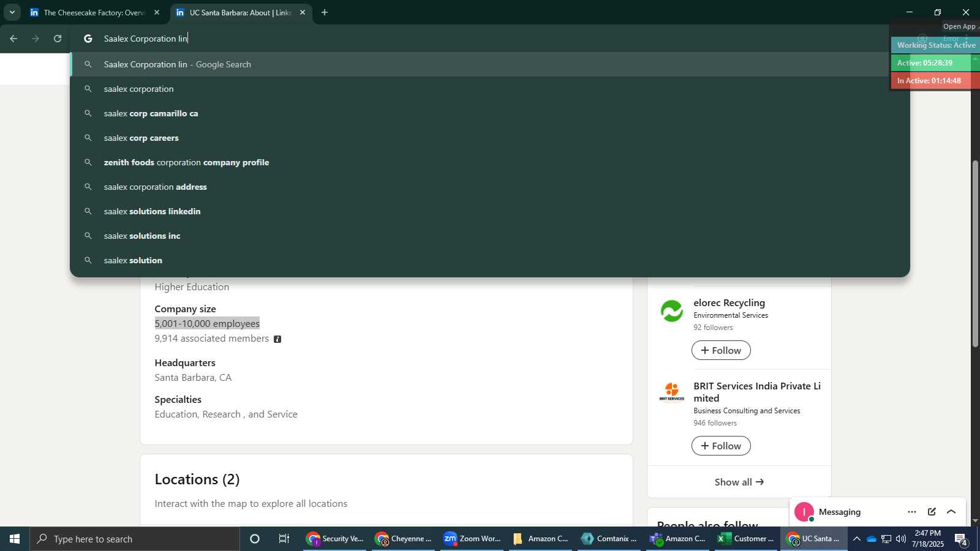Screen dimensions: 980x551
Task: Choose 'zenith foods corporation company profile' suggestion
Action: click(490, 162)
